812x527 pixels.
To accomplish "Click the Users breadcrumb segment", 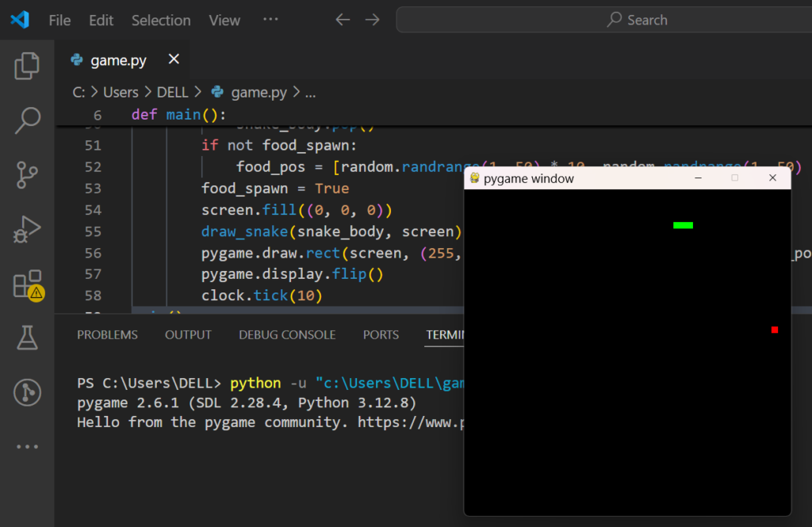I will [121, 92].
